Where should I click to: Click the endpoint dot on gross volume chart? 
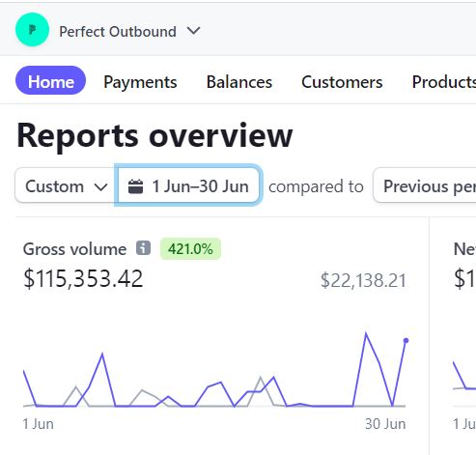(x=406, y=340)
